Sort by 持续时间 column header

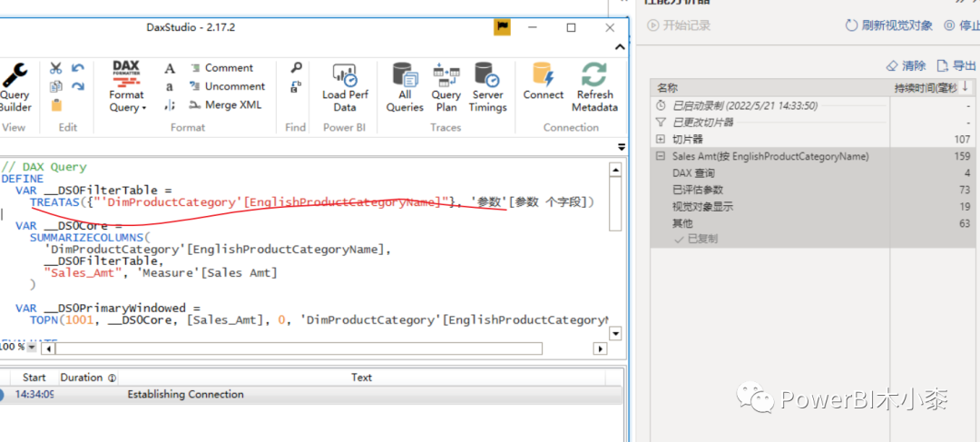(x=931, y=88)
